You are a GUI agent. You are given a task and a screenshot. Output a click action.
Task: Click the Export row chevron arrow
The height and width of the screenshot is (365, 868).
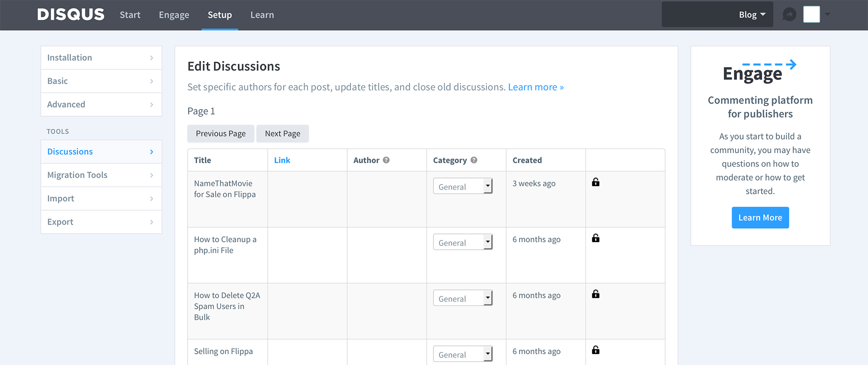tap(151, 222)
